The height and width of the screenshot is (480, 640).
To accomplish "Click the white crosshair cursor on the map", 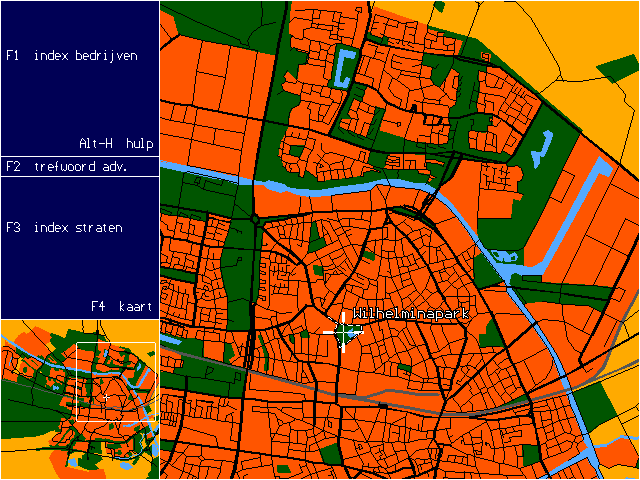I will [x=343, y=332].
